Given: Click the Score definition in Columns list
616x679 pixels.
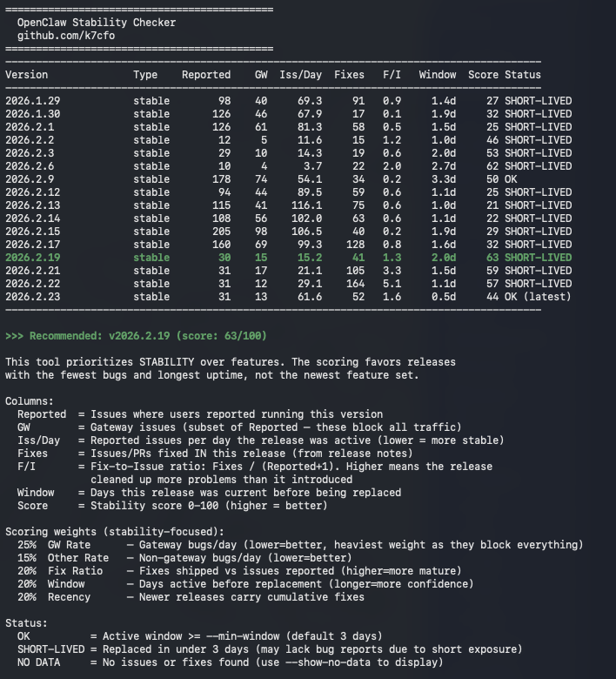Looking at the screenshot, I should coord(172,506).
